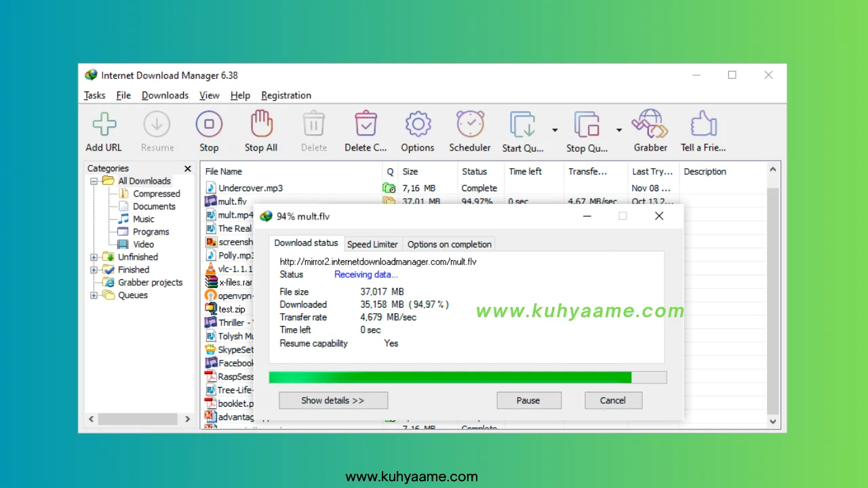Screen dimensions: 868x488
Task: Select the Programs category
Action: point(151,232)
